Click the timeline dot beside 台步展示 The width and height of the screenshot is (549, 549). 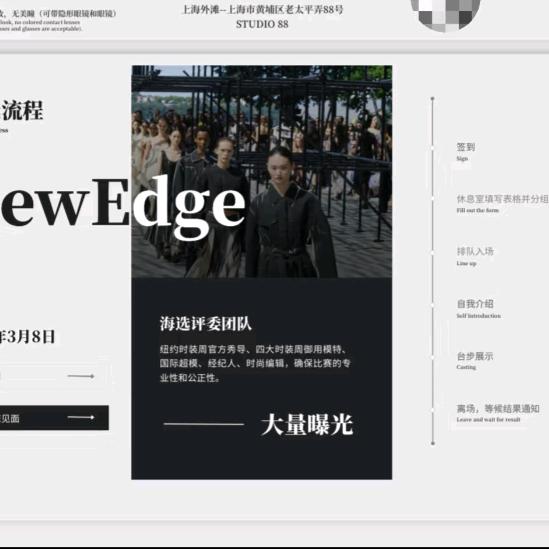[433, 357]
